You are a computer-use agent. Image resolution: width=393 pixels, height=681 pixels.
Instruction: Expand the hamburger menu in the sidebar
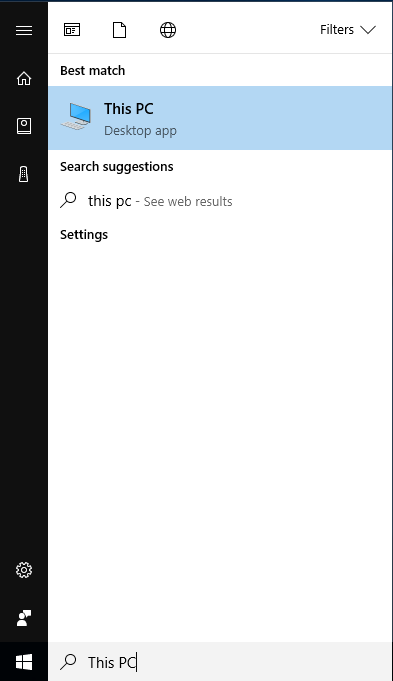pyautogui.click(x=24, y=30)
